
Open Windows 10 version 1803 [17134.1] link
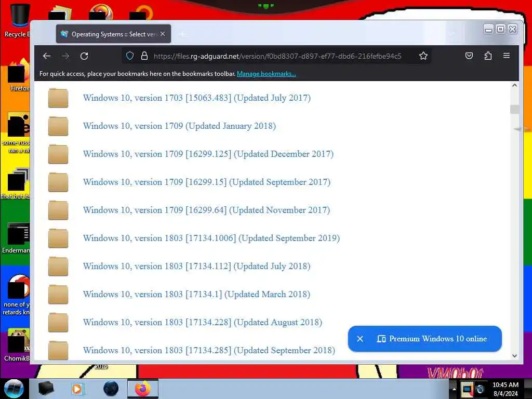click(196, 295)
